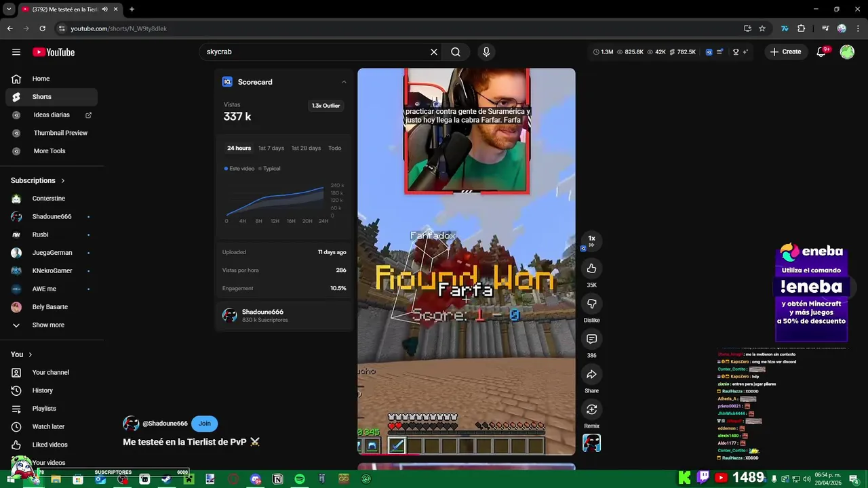Open the comments showing 386

tap(591, 339)
